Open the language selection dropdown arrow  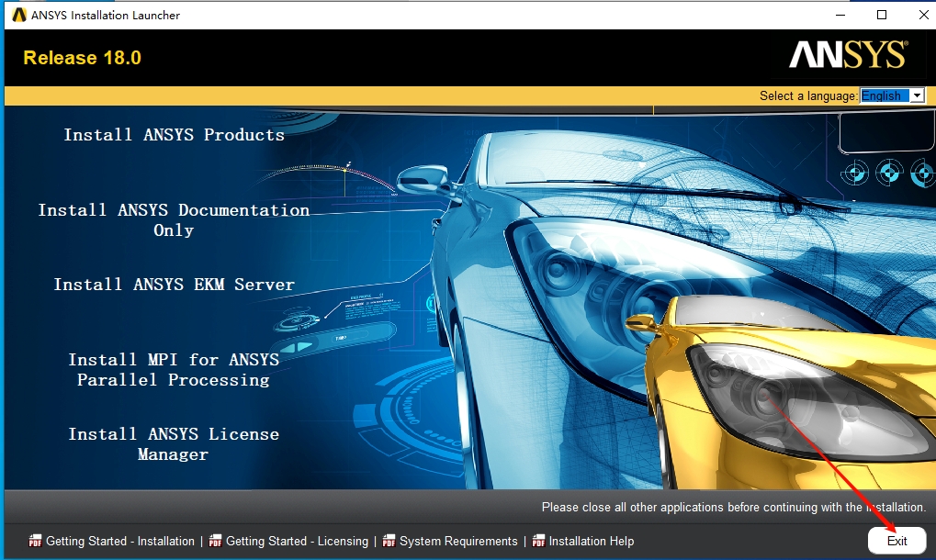[x=918, y=95]
